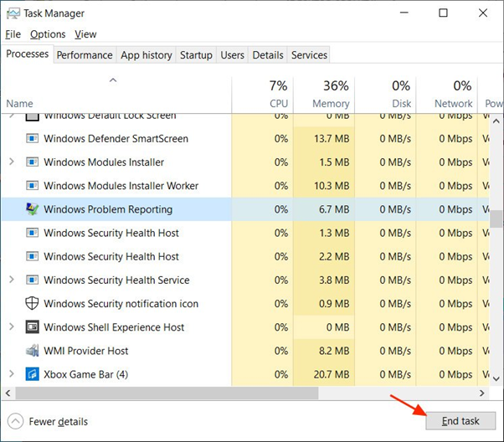This screenshot has height=442, width=504.
Task: Click the 6.7 MB memory value
Action: 334,209
